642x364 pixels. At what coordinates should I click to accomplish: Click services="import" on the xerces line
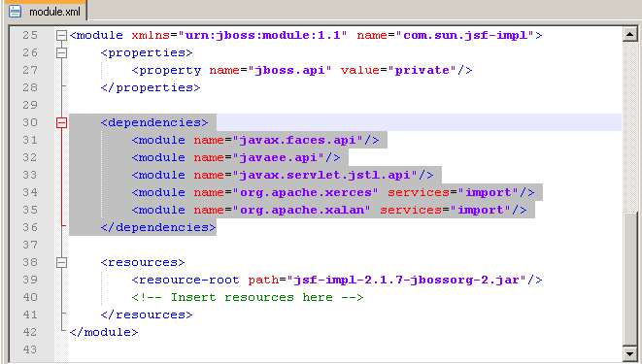(x=454, y=192)
